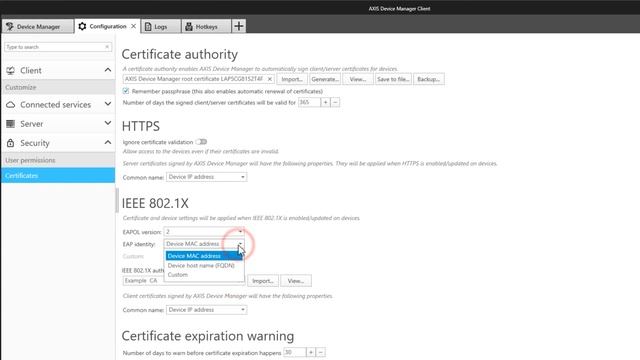
Task: Click the Connected services cloud icon
Action: 11,105
